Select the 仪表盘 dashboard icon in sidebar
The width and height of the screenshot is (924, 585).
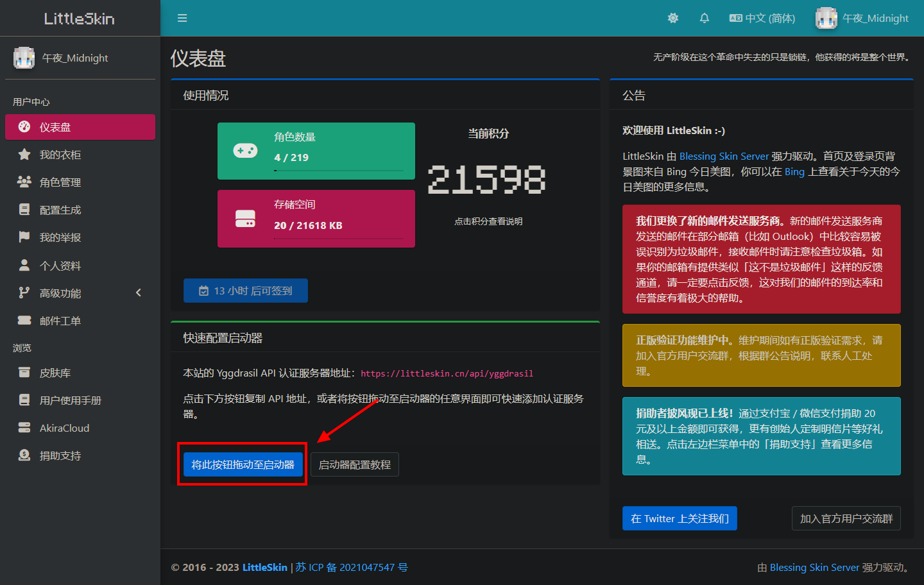pyautogui.click(x=24, y=126)
